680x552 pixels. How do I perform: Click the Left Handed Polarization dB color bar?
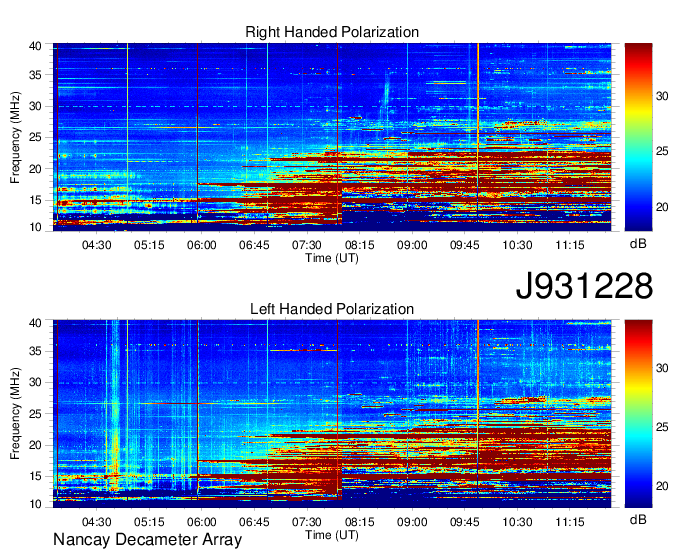pyautogui.click(x=638, y=414)
